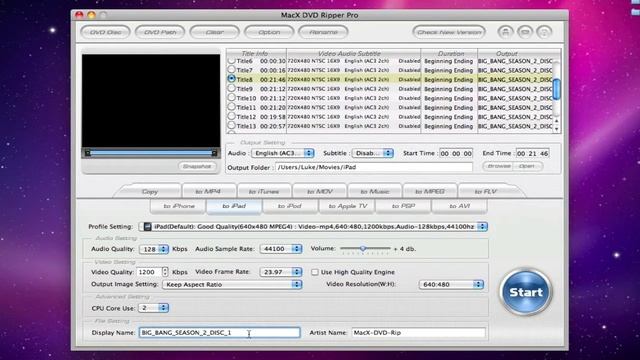Select the Title9 radio button

231,88
